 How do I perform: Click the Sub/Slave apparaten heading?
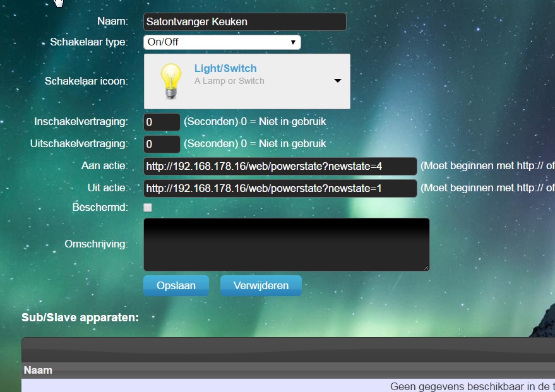(80, 318)
